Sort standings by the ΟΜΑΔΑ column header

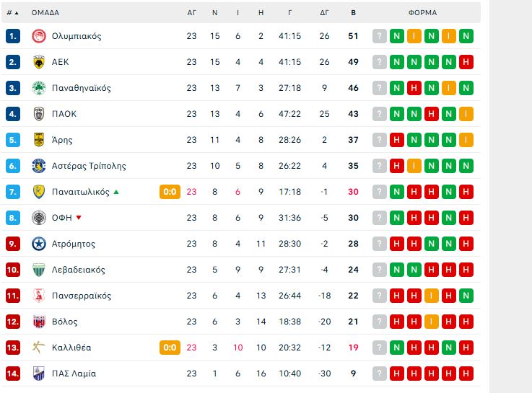[x=45, y=12]
